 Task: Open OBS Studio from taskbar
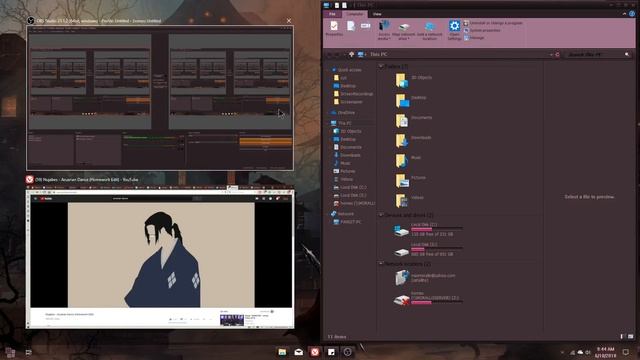(x=347, y=352)
